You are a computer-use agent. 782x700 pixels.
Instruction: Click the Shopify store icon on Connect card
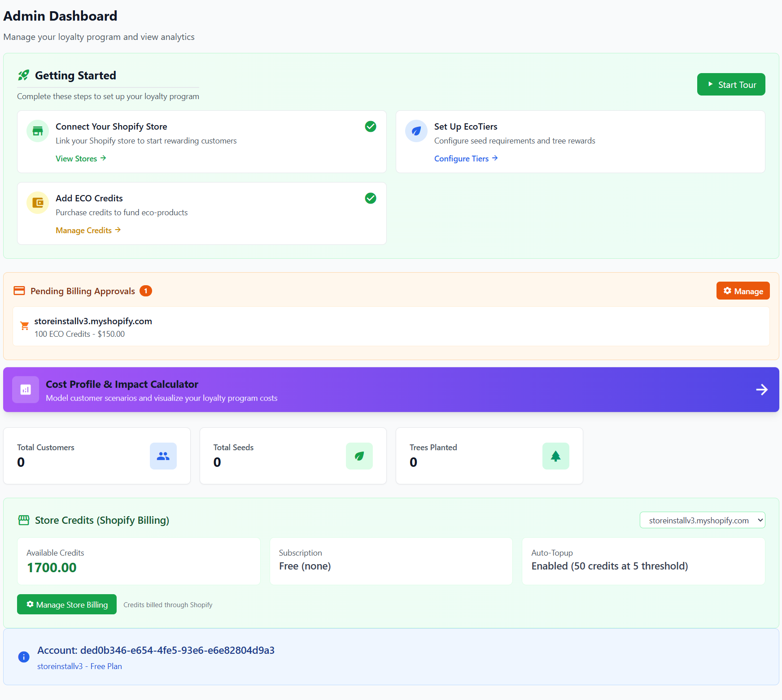pos(38,130)
